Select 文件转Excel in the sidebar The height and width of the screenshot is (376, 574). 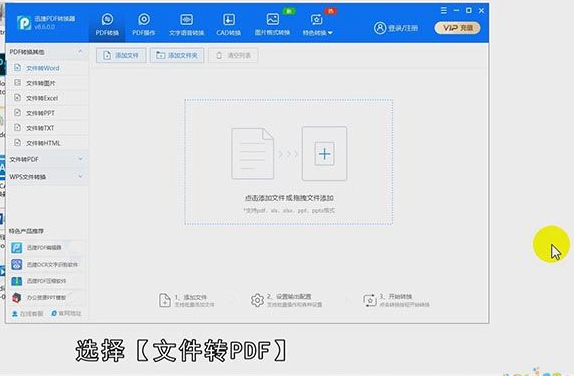47,98
